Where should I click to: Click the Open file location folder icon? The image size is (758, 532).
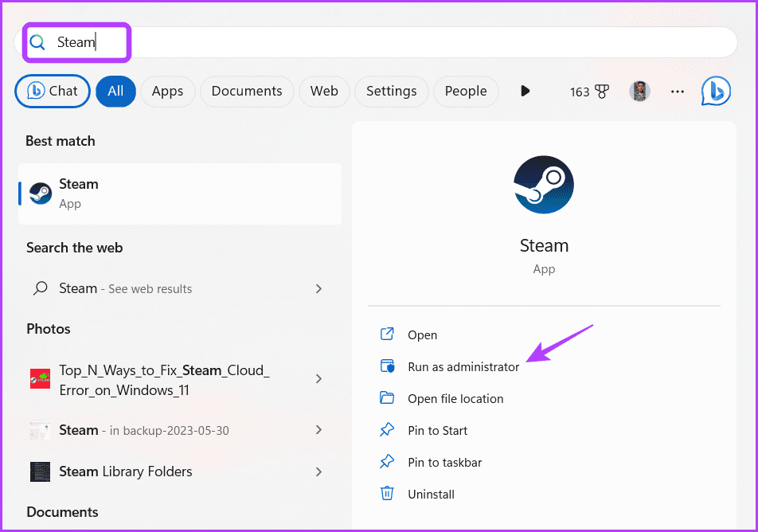[x=387, y=398]
